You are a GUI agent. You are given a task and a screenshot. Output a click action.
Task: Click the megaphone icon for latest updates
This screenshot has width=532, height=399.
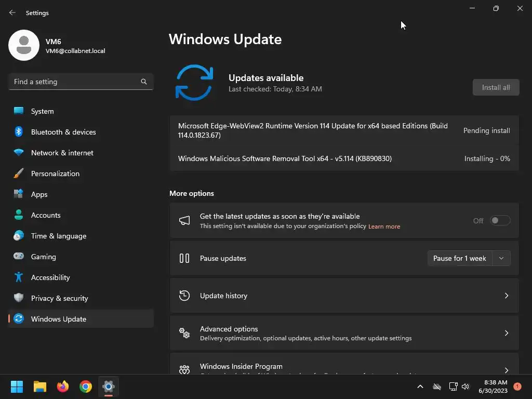[x=184, y=220]
